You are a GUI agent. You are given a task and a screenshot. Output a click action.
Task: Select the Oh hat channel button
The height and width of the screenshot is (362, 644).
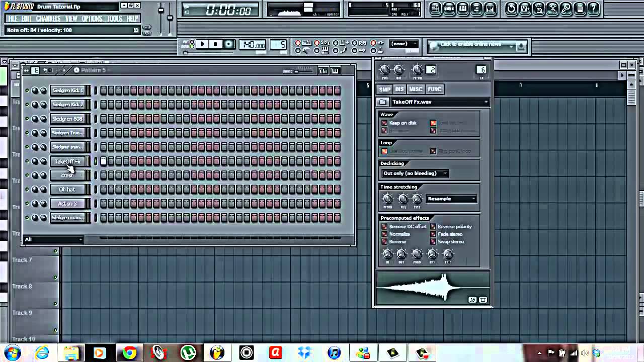[x=68, y=190]
